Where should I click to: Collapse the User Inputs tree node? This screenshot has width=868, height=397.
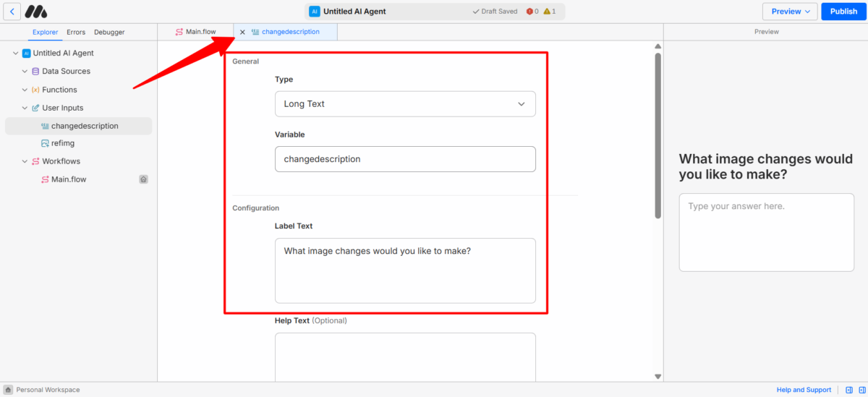[25, 108]
